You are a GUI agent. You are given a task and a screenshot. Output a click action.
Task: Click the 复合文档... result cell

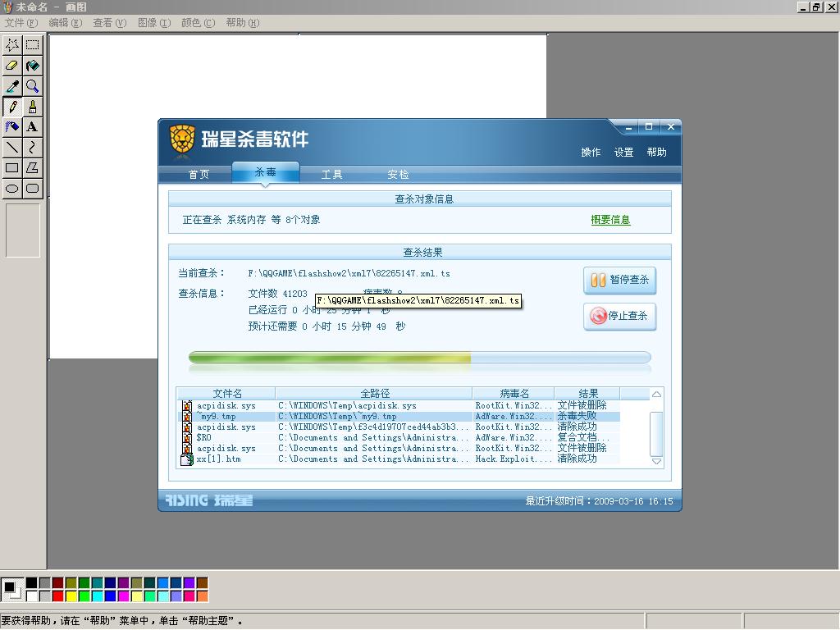click(583, 438)
